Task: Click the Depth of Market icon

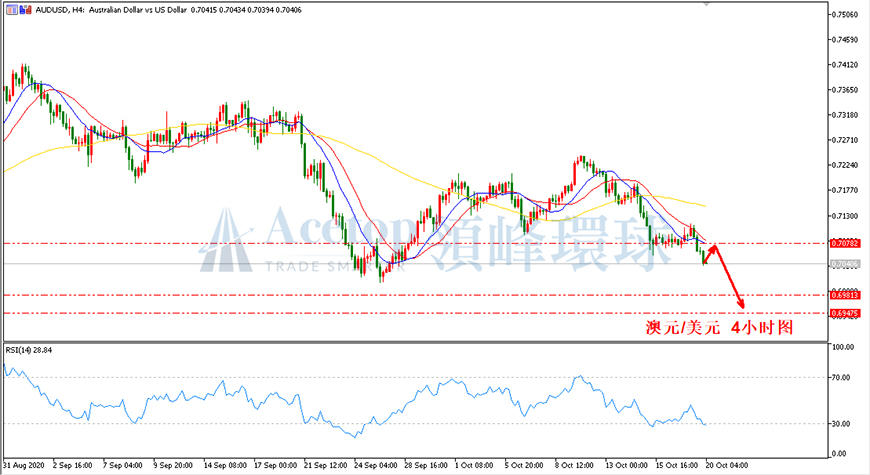Action: coord(26,9)
